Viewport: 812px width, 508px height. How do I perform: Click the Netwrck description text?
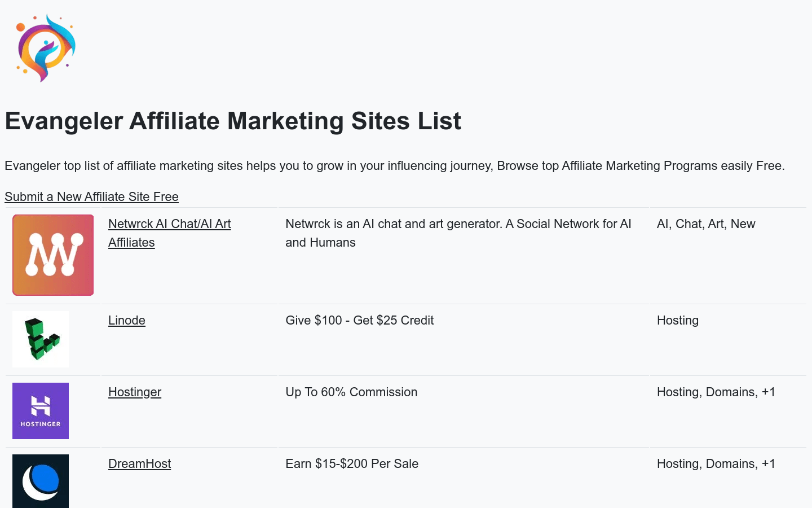(458, 233)
